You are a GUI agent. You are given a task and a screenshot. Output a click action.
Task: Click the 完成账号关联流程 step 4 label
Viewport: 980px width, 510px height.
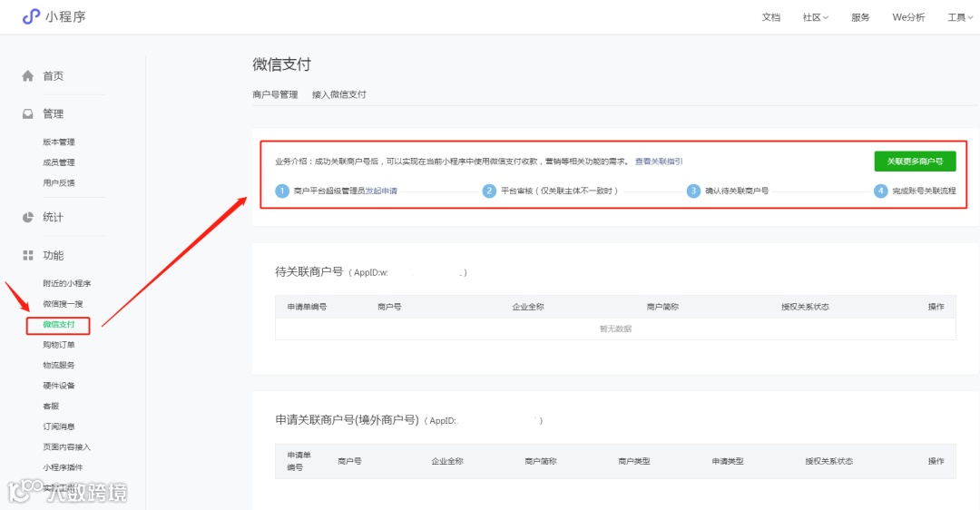(924, 191)
